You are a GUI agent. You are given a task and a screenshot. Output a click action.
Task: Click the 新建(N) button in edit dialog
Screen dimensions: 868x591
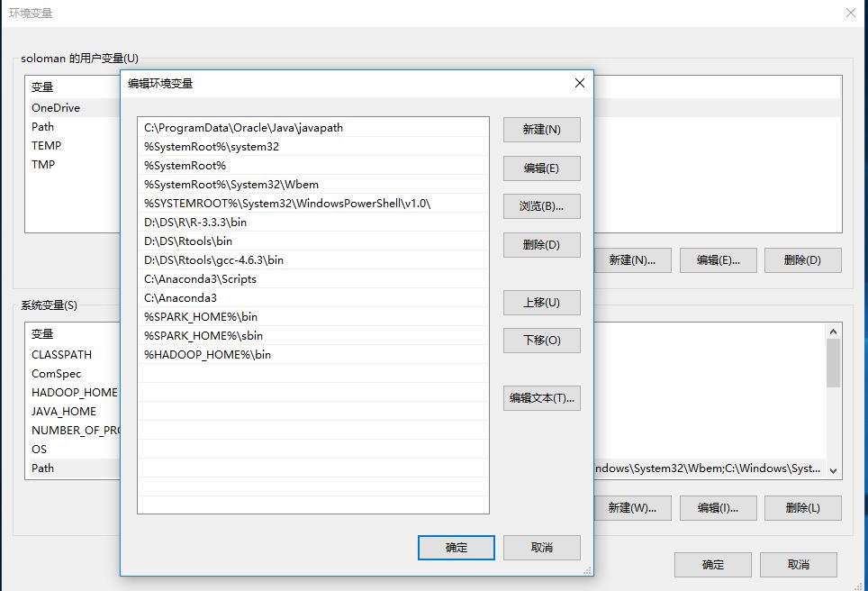click(x=541, y=130)
